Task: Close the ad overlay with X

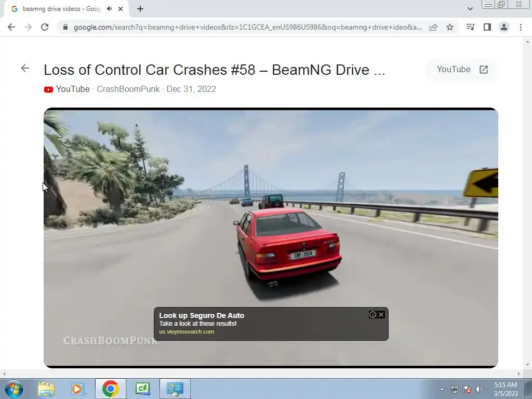Action: click(381, 314)
